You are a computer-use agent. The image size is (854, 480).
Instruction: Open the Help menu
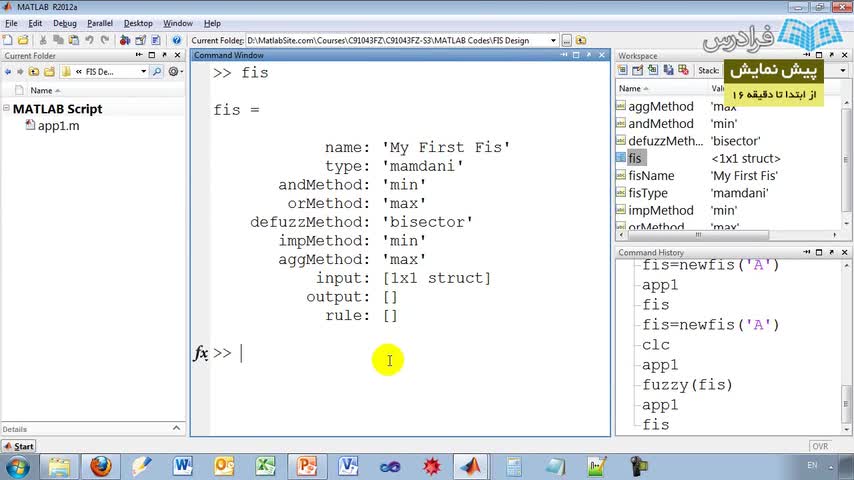(x=212, y=23)
